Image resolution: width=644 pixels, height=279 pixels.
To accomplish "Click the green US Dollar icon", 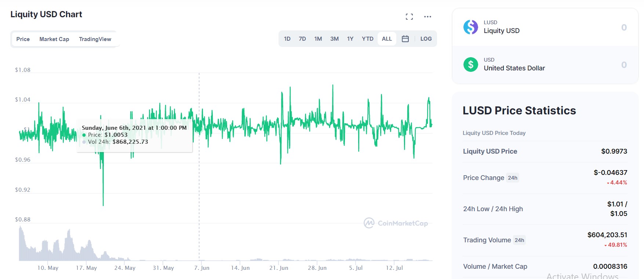I will (470, 65).
